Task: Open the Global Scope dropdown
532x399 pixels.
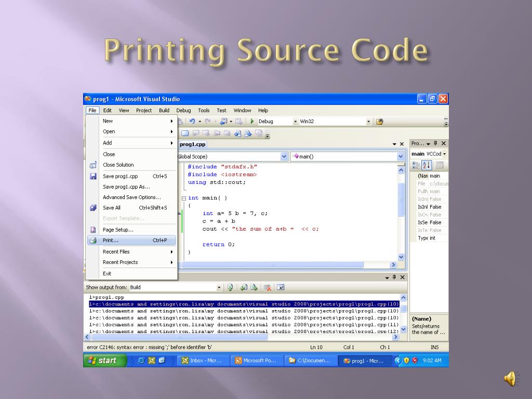Action: (284, 156)
